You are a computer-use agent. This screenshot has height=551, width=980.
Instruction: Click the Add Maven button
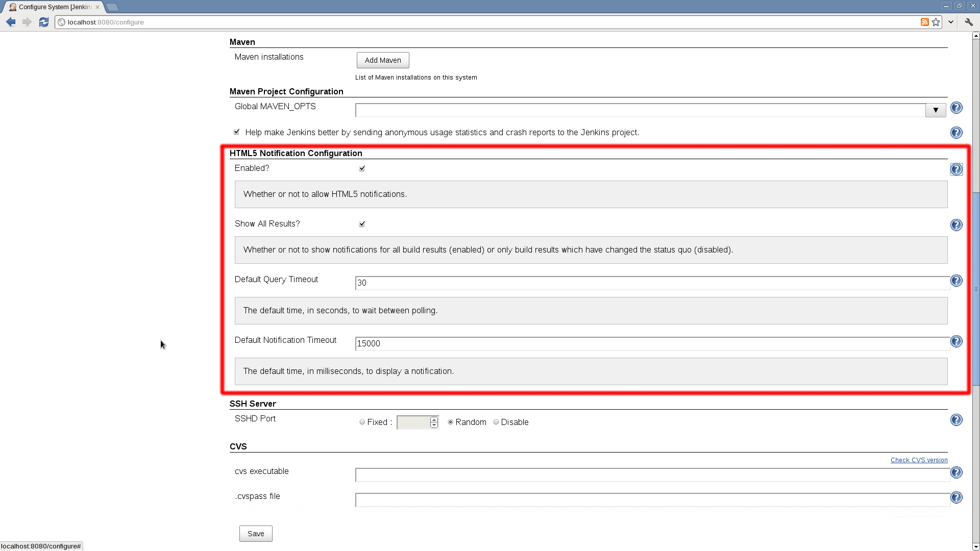point(382,60)
